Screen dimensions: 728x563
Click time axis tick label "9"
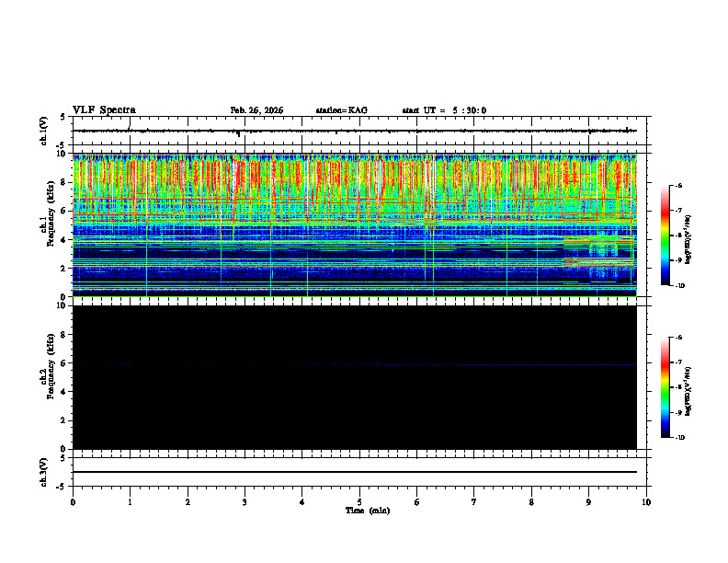(588, 502)
